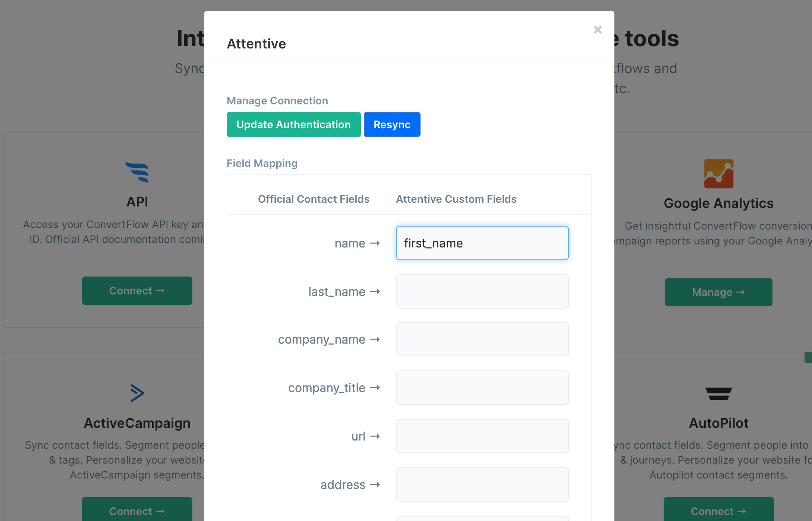
Task: Click the company_title mapping input field
Action: coord(482,388)
